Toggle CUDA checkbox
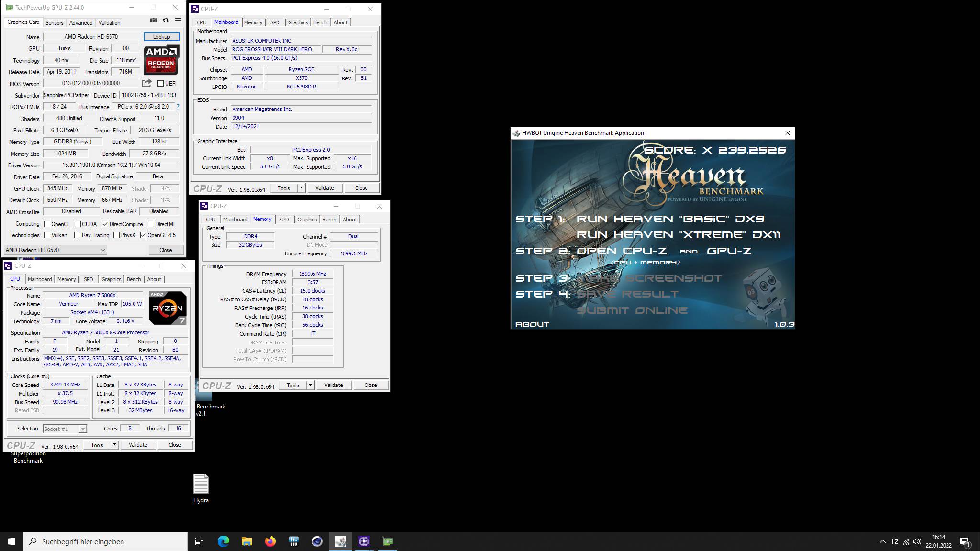This screenshot has width=980, height=551. coord(78,224)
